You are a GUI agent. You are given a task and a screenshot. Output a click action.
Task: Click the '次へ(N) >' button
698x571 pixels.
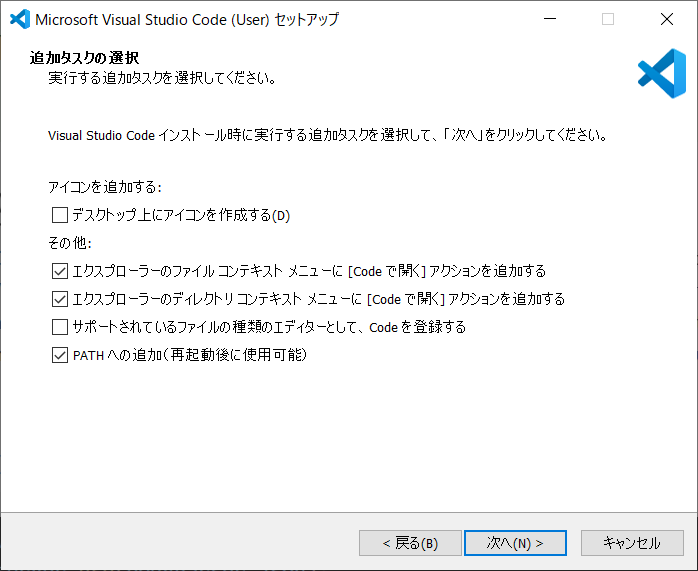click(x=515, y=543)
